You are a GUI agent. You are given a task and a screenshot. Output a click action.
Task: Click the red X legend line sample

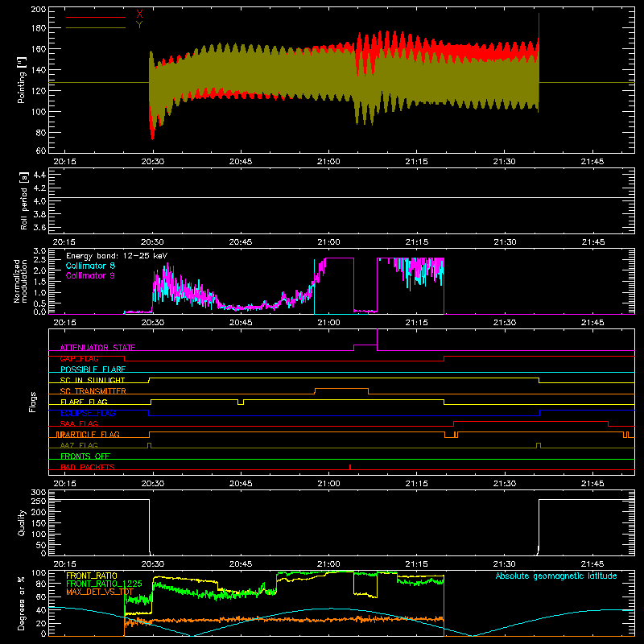coord(96,17)
